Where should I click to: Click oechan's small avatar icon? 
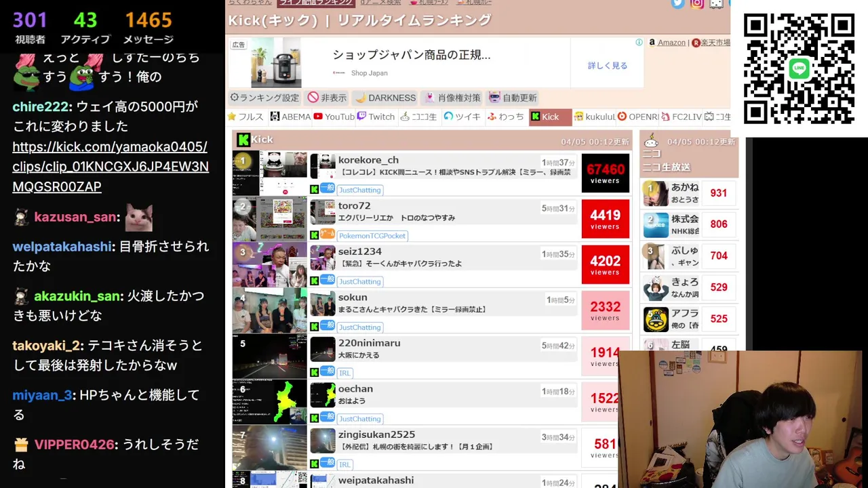click(x=323, y=395)
